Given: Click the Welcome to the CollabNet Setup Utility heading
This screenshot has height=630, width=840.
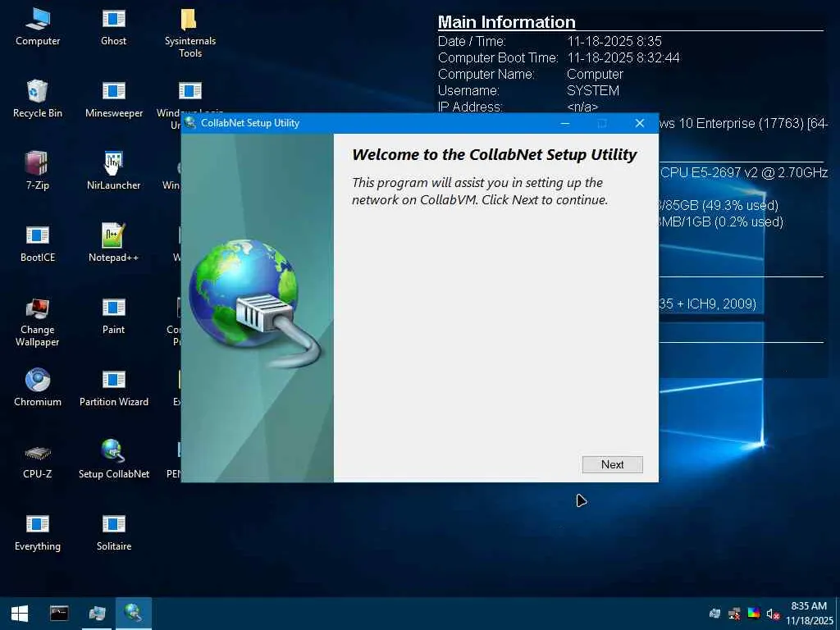Looking at the screenshot, I should point(494,155).
